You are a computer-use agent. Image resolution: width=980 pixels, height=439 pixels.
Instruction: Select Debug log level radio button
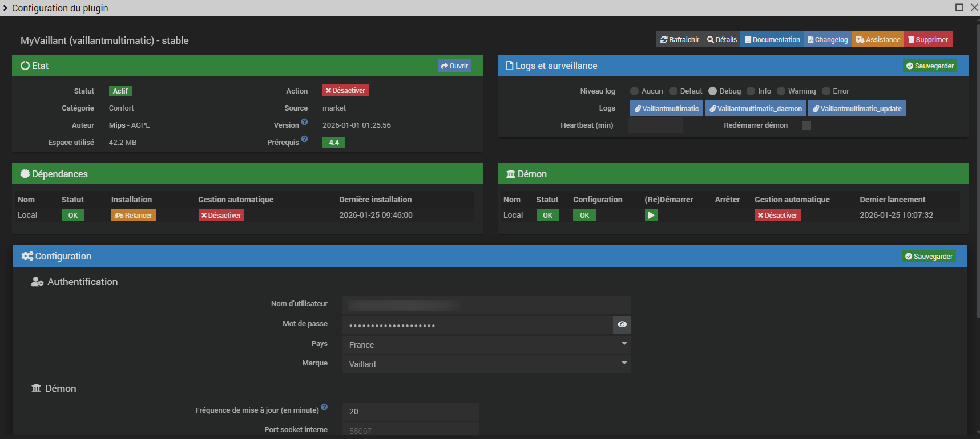712,91
